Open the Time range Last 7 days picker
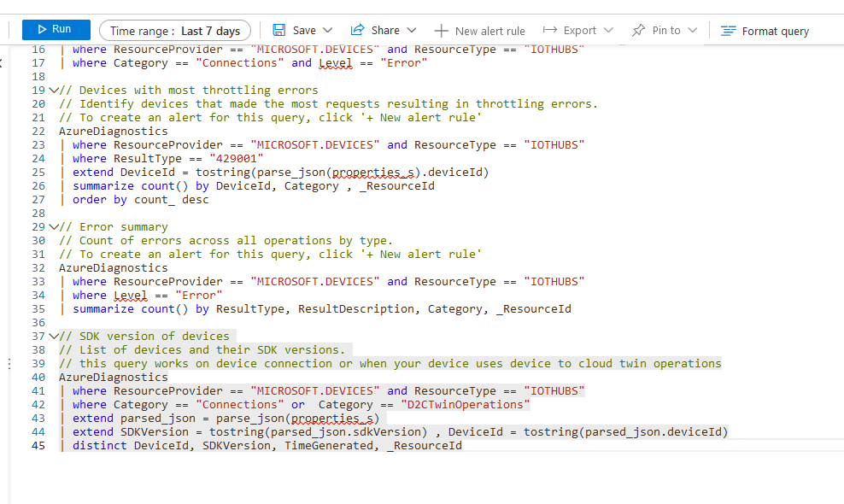 [x=175, y=31]
